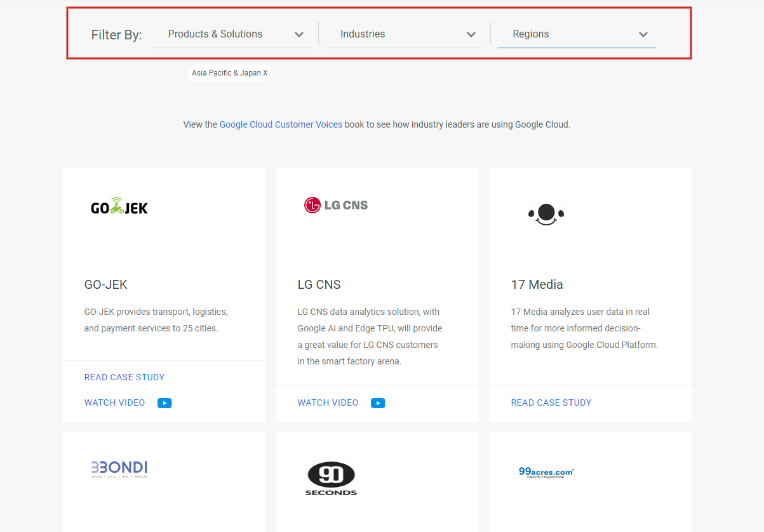Click the 17 Media smiley logo
This screenshot has width=764, height=532.
[x=546, y=215]
